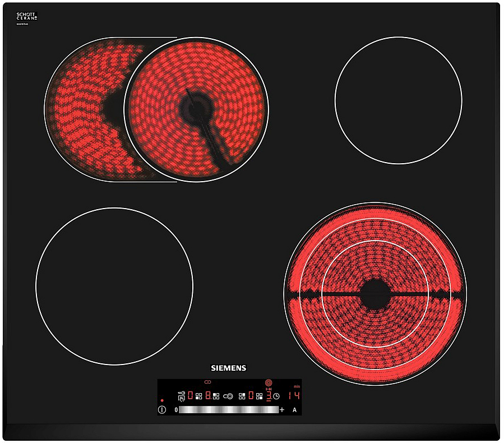Tap the heat level 8 display

pyautogui.click(x=207, y=396)
